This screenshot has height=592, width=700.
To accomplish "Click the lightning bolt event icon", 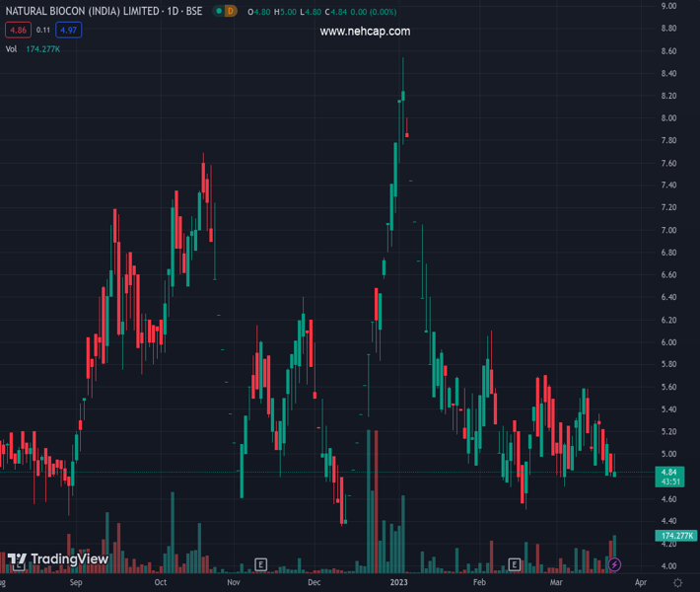I will click(x=615, y=564).
